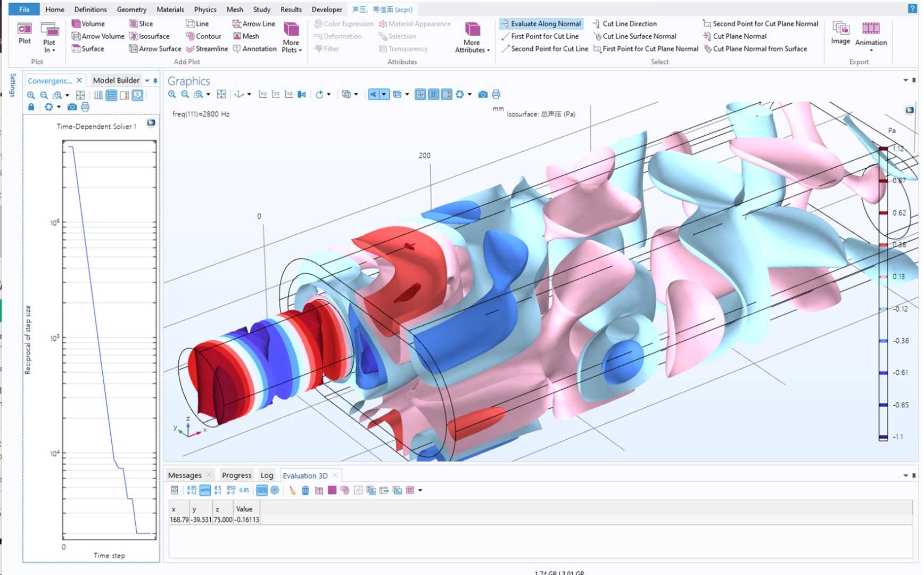Open Model Builder window dropdown arrow
The height and width of the screenshot is (575, 924).
pyautogui.click(x=147, y=80)
